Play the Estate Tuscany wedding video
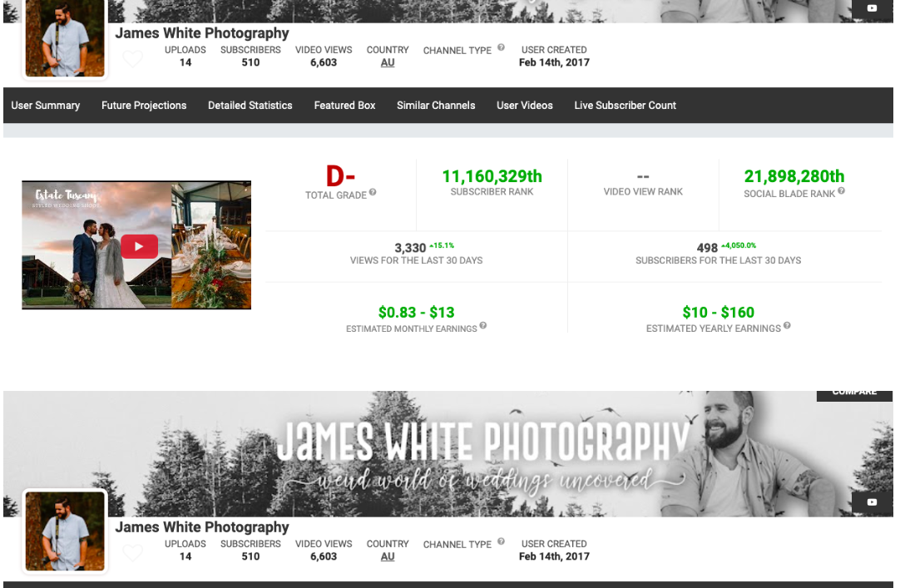The height and width of the screenshot is (588, 900). coord(139,246)
